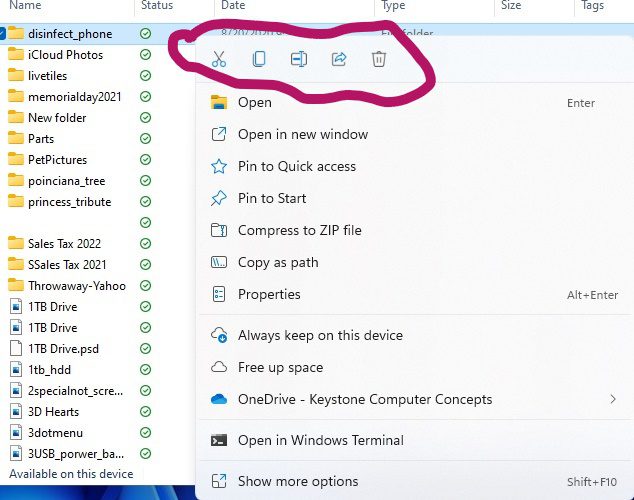Click sync status icon for 3dotmenu

[x=146, y=433]
